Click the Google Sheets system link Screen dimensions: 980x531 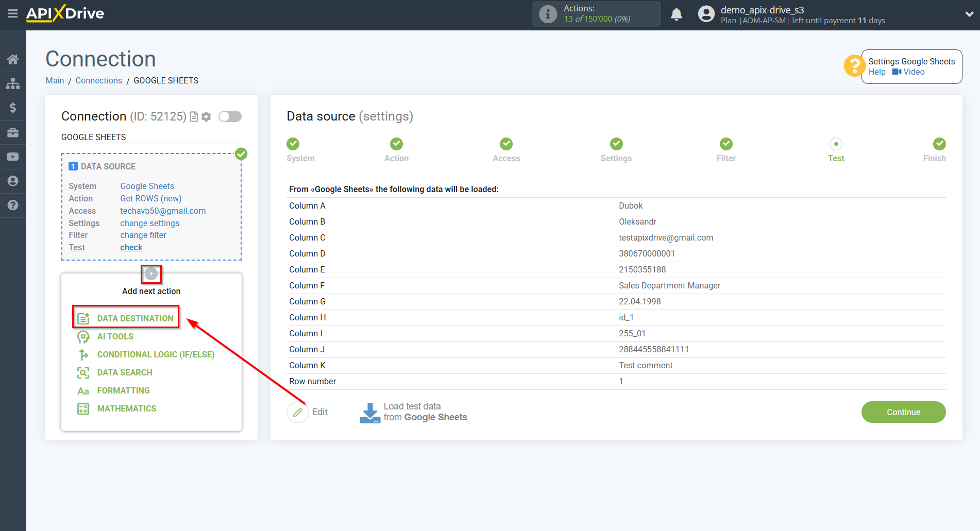point(147,186)
